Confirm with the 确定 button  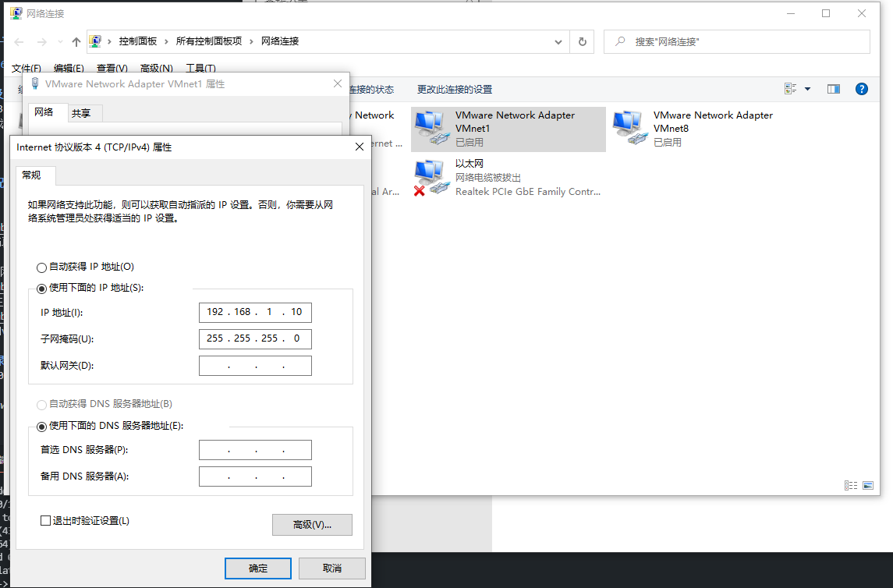pos(258,568)
